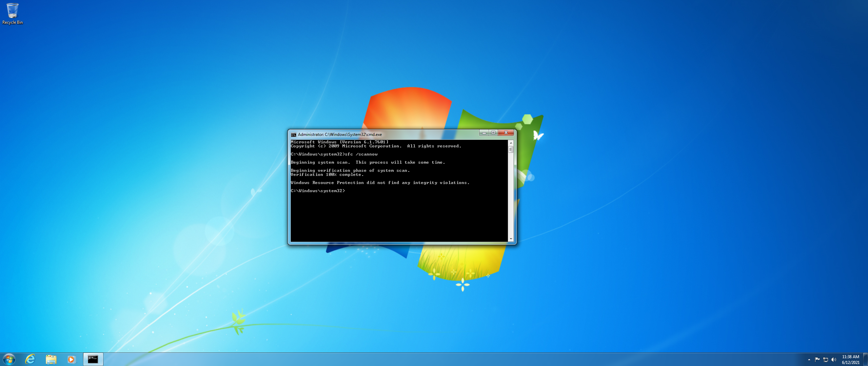Viewport: 868px width, 366px height.
Task: Click the last 'C:\Windows\system32>' prompt line
Action: pos(318,191)
